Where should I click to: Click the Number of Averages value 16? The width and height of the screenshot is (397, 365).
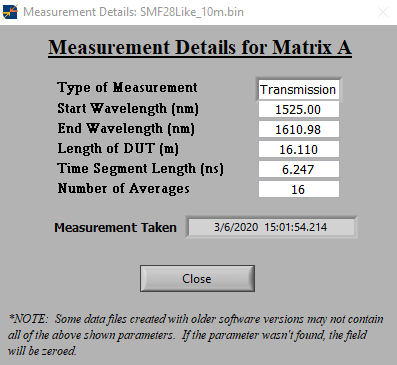tap(299, 189)
